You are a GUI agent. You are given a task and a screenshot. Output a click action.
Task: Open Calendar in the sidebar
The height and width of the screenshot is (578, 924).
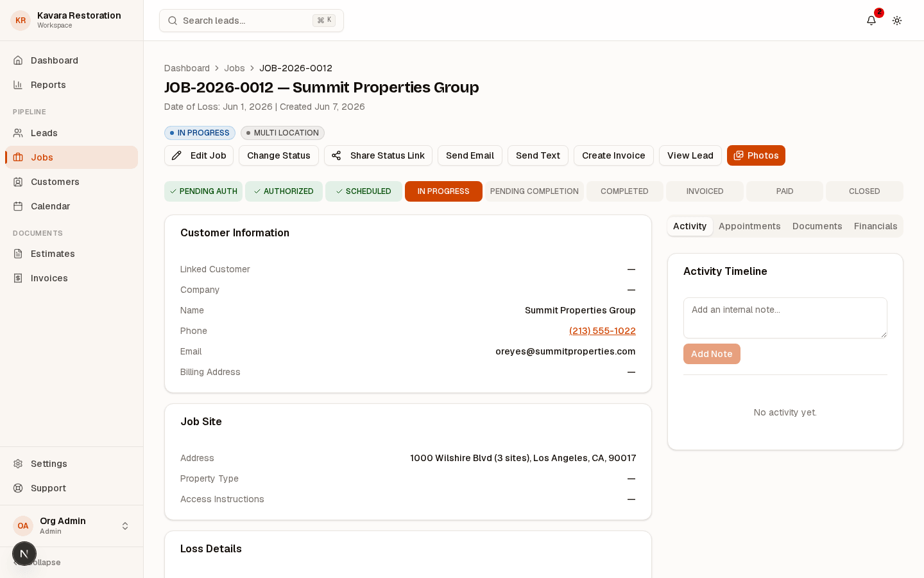[x=72, y=206]
